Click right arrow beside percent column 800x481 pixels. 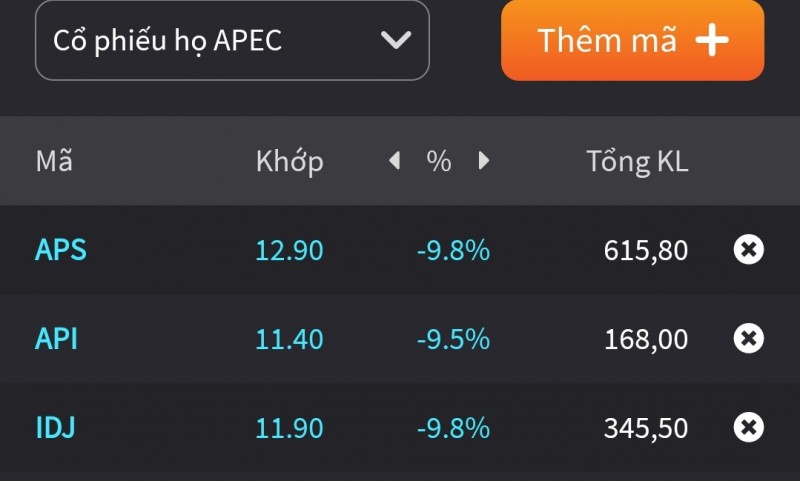click(484, 160)
